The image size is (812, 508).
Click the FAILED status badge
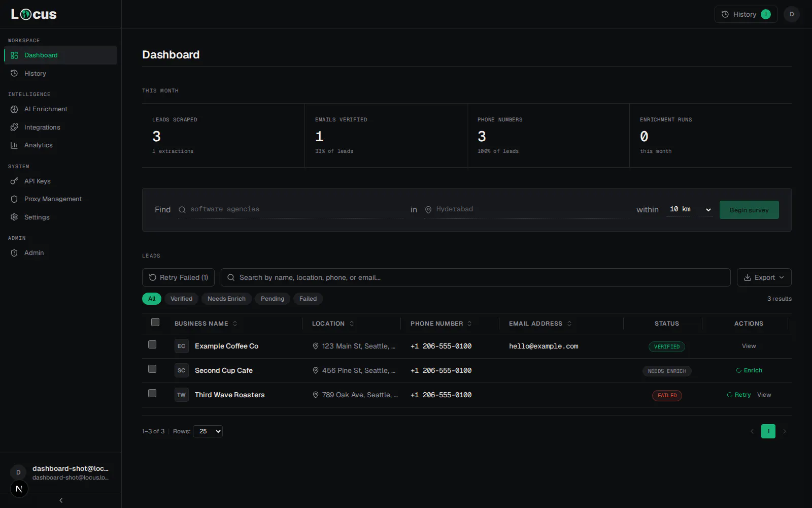point(667,395)
